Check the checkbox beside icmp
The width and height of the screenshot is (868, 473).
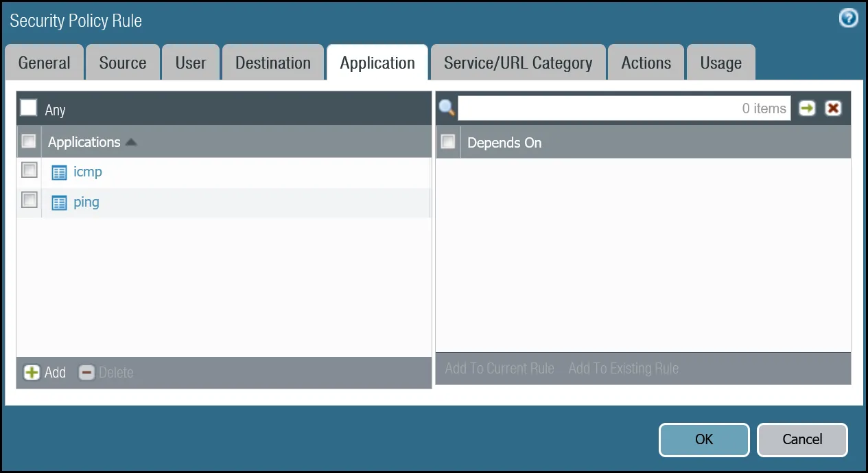[29, 170]
